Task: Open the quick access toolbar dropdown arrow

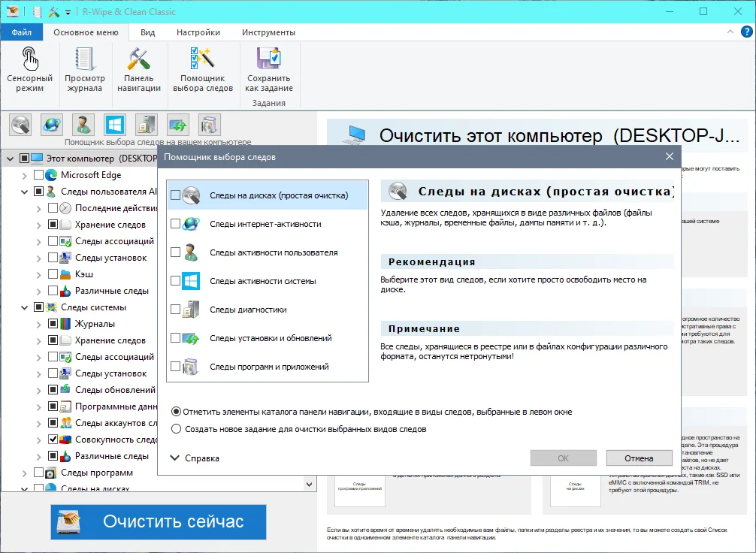Action: click(68, 13)
